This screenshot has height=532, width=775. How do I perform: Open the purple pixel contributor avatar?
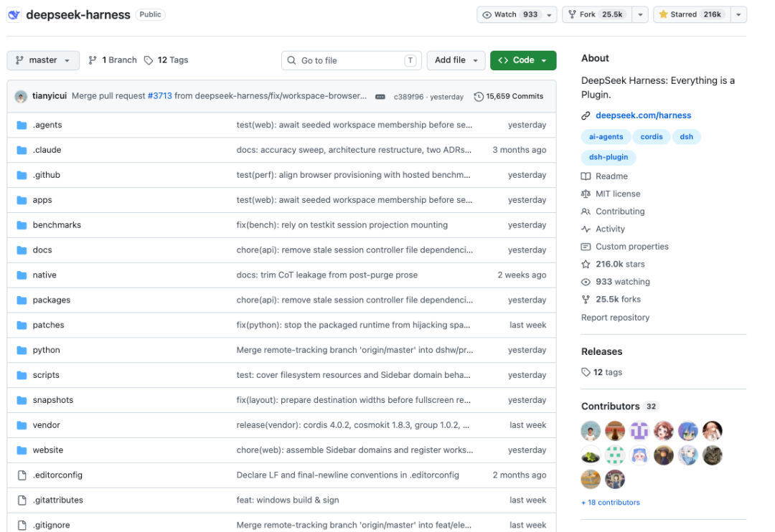coord(639,431)
